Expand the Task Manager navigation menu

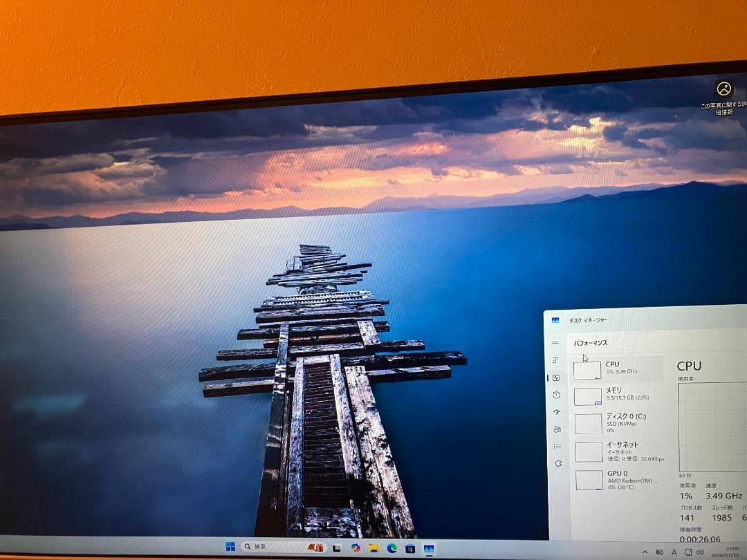[x=555, y=342]
